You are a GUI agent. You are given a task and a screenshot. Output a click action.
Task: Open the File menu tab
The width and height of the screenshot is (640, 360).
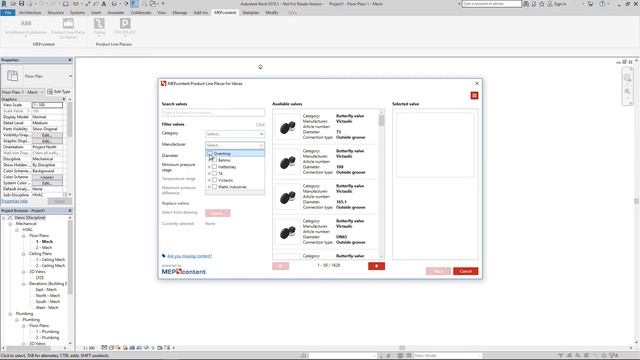tap(8, 13)
